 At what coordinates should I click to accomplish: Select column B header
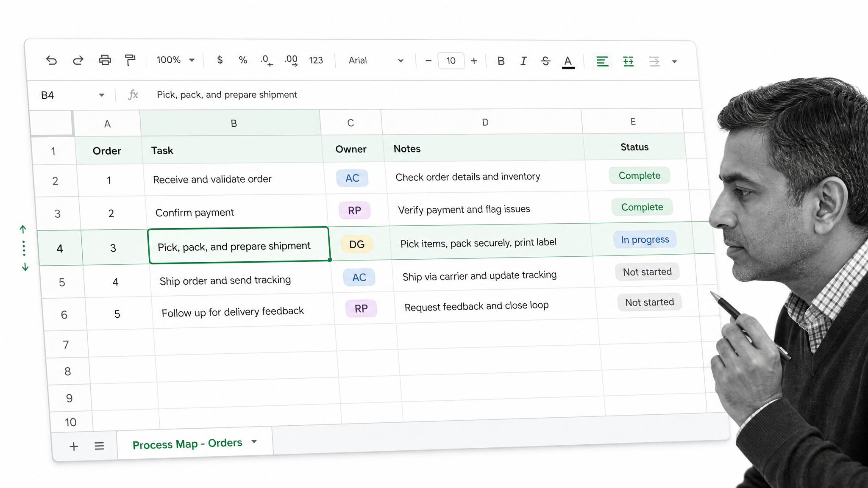pyautogui.click(x=231, y=123)
